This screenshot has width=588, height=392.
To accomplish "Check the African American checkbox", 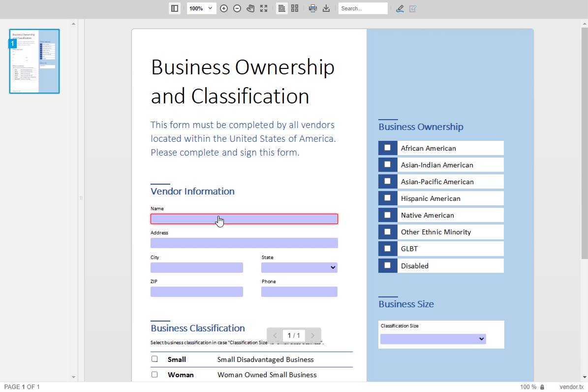I will [387, 148].
